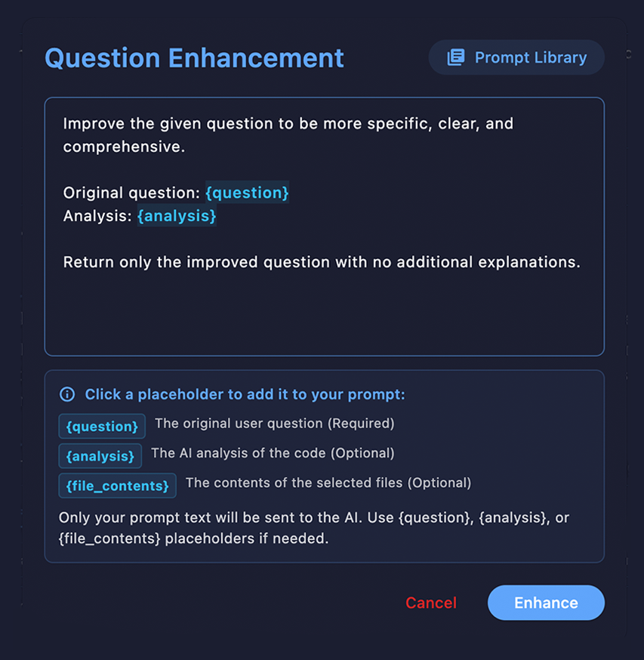Insert the {question} placeholder chip
Viewport: 644px width, 660px height.
point(102,427)
